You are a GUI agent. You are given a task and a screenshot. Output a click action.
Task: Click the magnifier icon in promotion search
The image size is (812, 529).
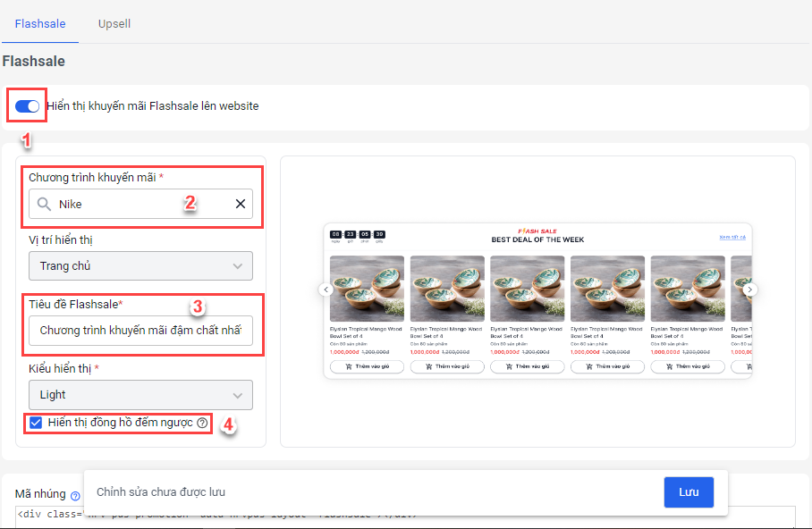click(44, 204)
